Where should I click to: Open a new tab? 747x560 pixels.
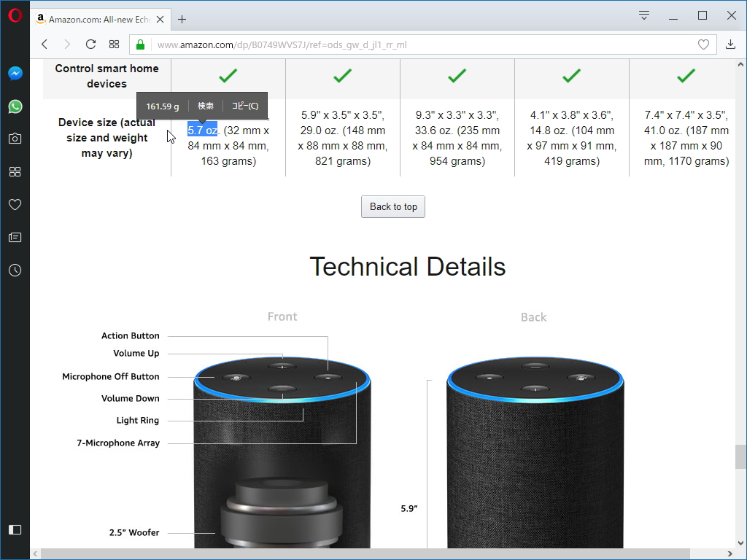pos(182,20)
